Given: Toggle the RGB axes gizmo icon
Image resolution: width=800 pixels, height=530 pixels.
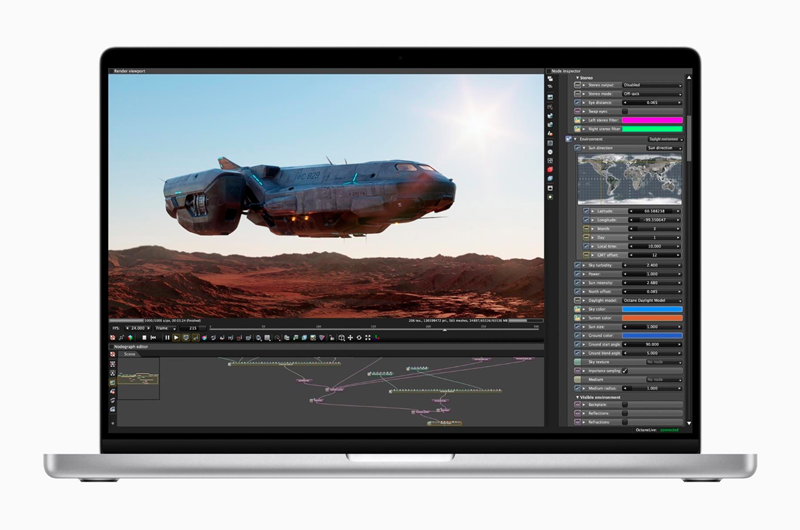Looking at the screenshot, I should 377,338.
